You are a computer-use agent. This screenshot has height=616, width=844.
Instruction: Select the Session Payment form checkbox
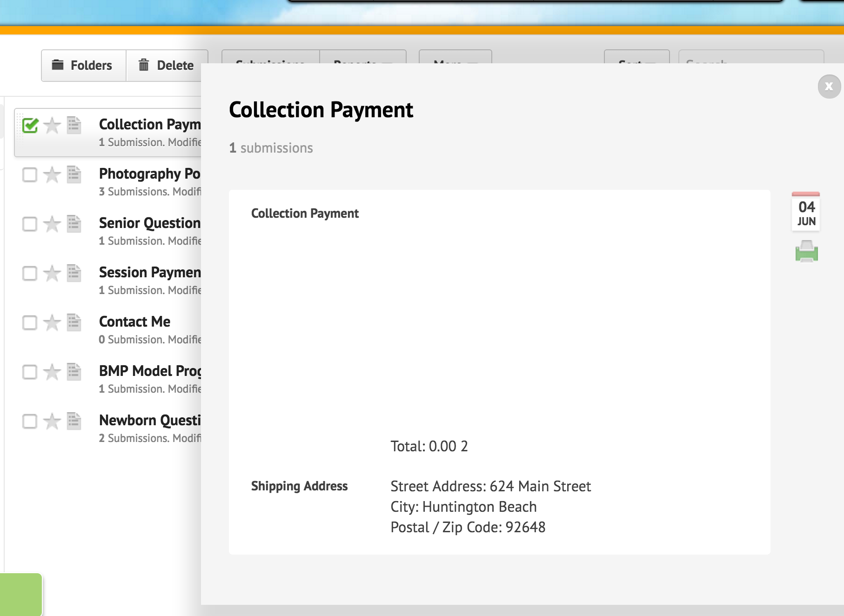click(30, 273)
